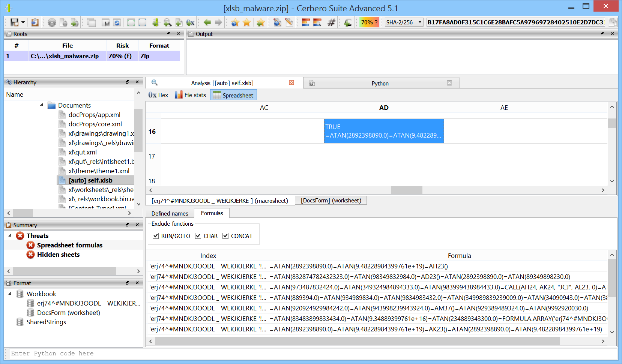Image resolution: width=622 pixels, height=364 pixels.
Task: Click the green-cornered fullscreen frame icon
Action: (131, 22)
